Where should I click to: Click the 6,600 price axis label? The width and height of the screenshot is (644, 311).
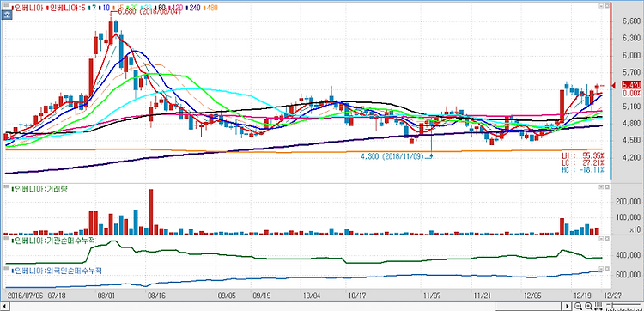tap(632, 21)
